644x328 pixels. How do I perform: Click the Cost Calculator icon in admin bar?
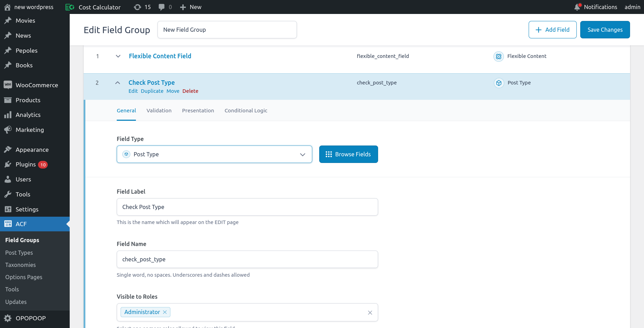pos(70,7)
